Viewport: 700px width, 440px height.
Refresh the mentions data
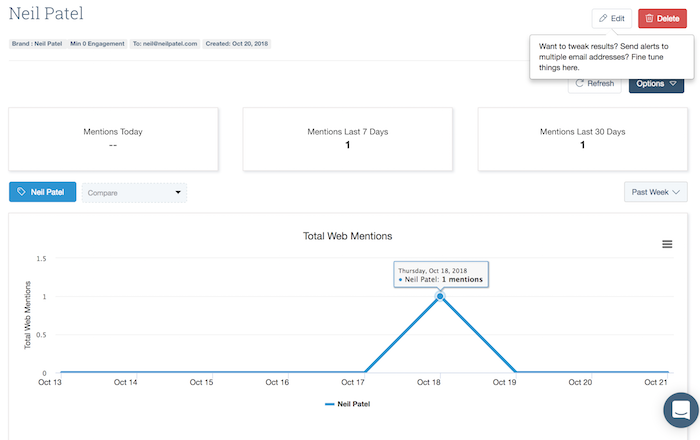coord(595,83)
